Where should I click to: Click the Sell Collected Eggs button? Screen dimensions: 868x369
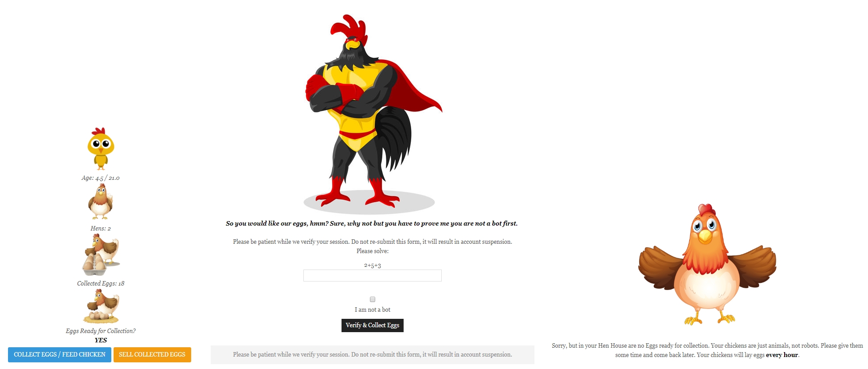click(x=152, y=355)
